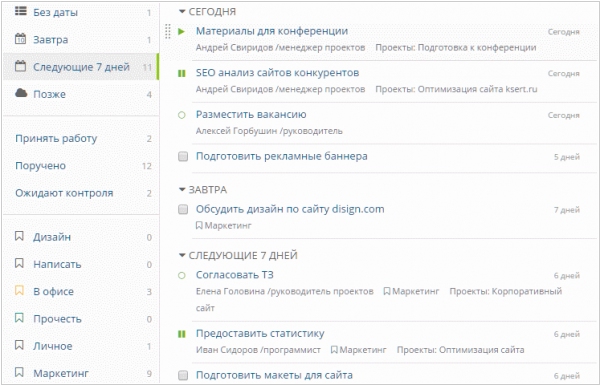Click the 'Маркетинг' tag in 'Согласовать ТЗ' row
Screen dimensions: 600x385
[411, 291]
